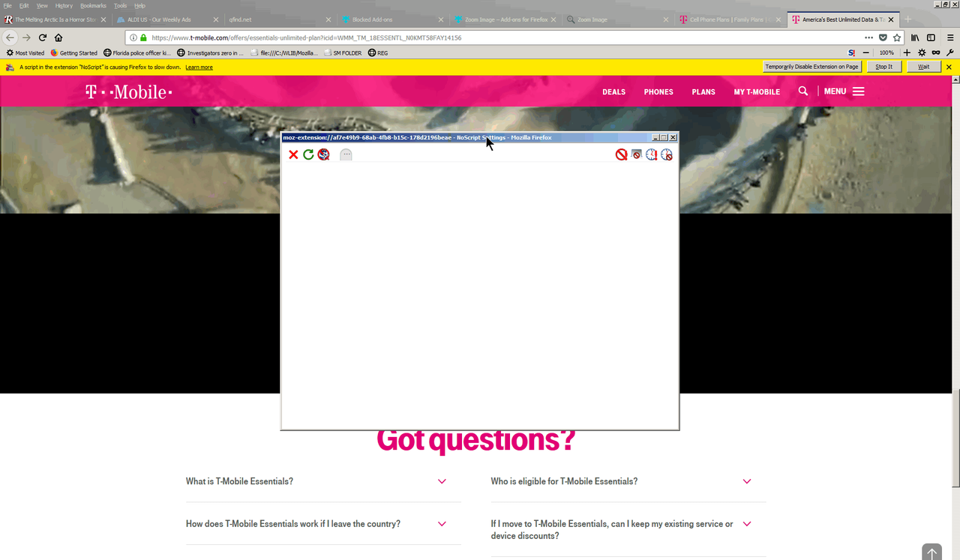Screen dimensions: 960x560
Task: Show site information icon in address bar
Action: pyautogui.click(x=133, y=37)
